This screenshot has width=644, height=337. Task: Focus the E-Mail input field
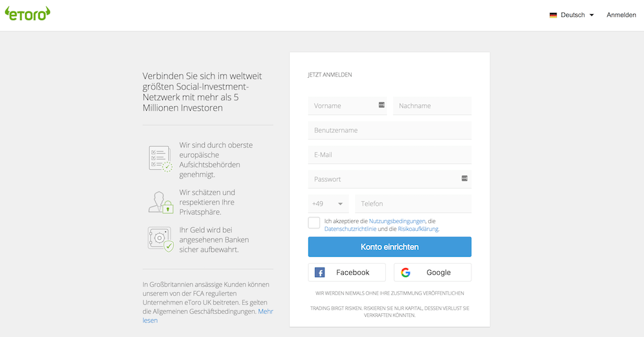point(390,155)
